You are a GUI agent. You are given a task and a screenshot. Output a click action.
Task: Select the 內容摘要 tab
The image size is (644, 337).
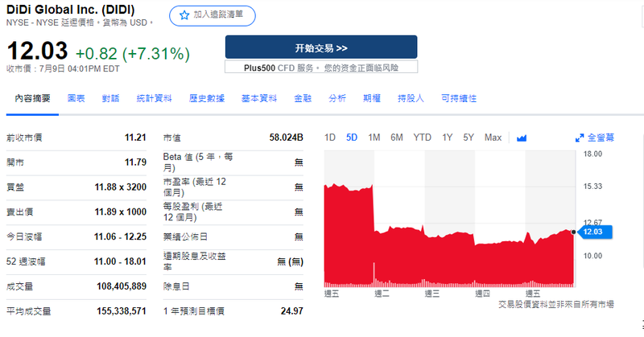point(32,98)
